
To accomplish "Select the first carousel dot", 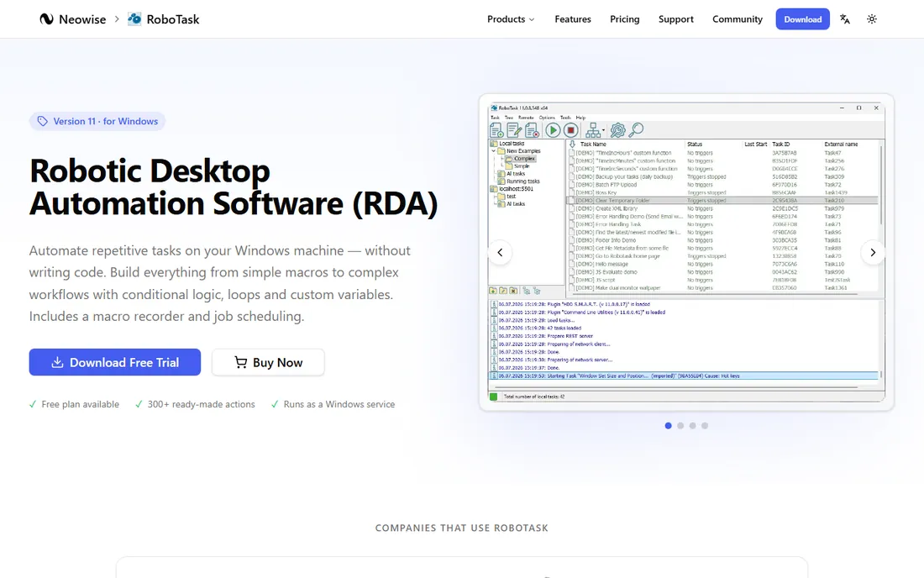I will pyautogui.click(x=669, y=425).
